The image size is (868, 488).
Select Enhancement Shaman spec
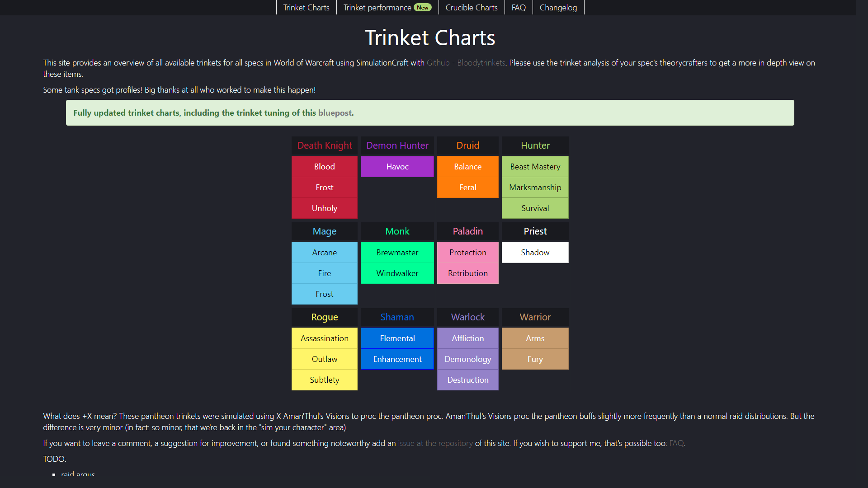[x=397, y=359]
